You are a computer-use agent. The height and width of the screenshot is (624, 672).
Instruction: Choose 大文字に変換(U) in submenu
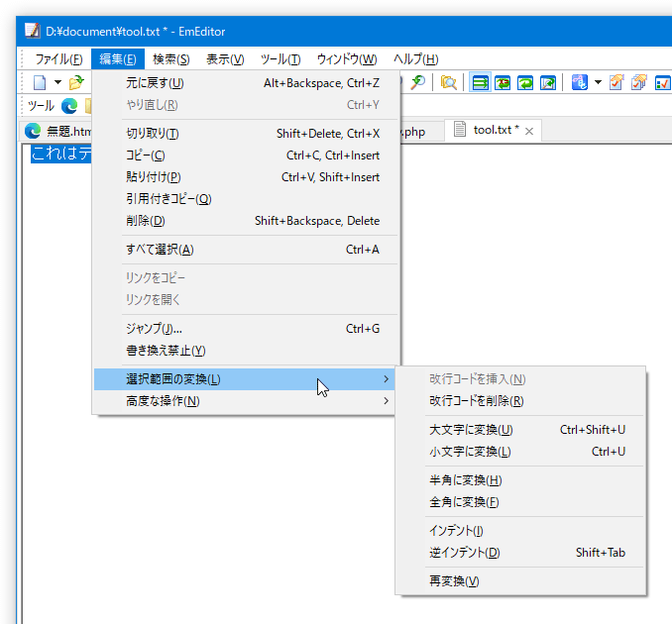[x=520, y=430]
